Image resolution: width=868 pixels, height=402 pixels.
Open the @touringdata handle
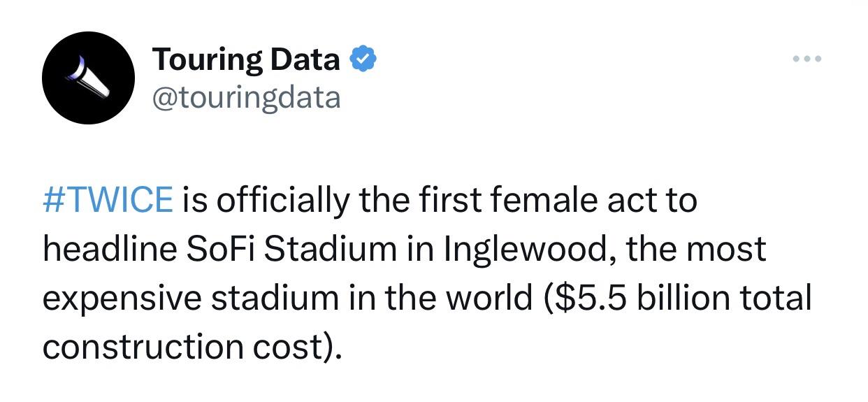pos(246,97)
